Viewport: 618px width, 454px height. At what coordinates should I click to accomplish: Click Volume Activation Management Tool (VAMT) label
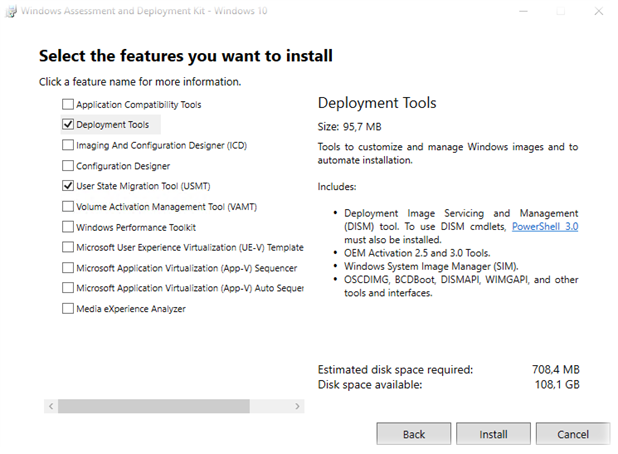[166, 207]
